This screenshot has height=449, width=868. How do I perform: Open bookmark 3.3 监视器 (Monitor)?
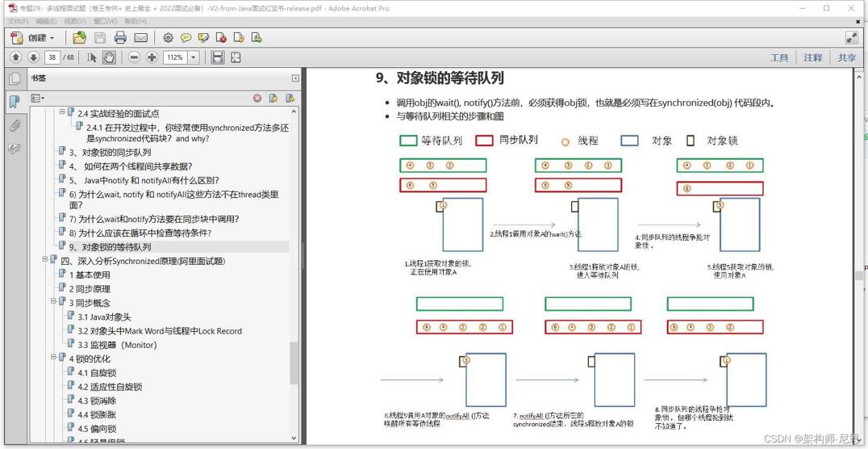tap(117, 345)
